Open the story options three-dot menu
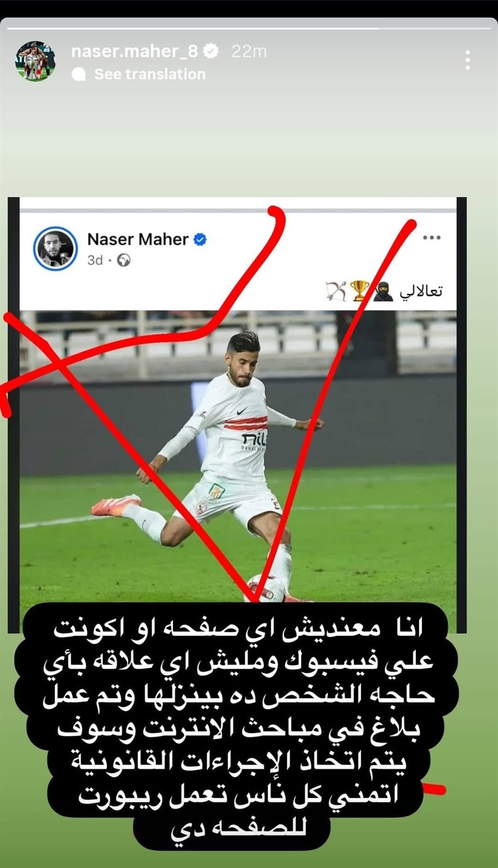Screen dimensions: 498x868 click(468, 60)
